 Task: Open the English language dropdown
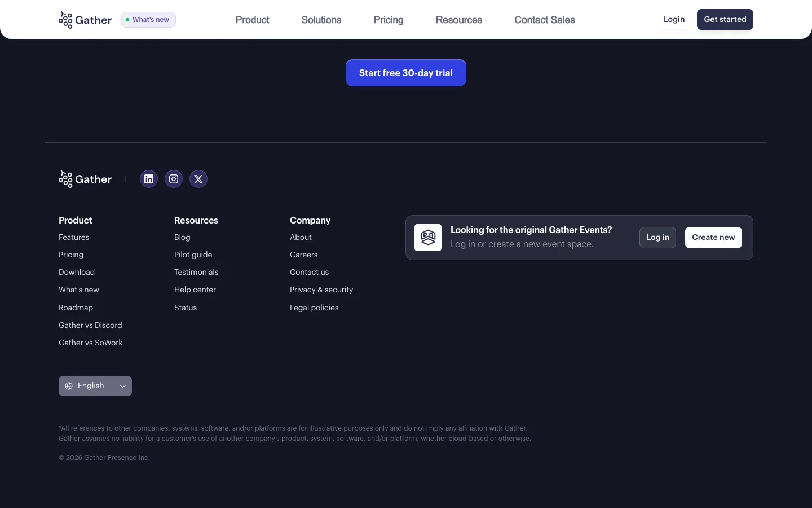95,386
